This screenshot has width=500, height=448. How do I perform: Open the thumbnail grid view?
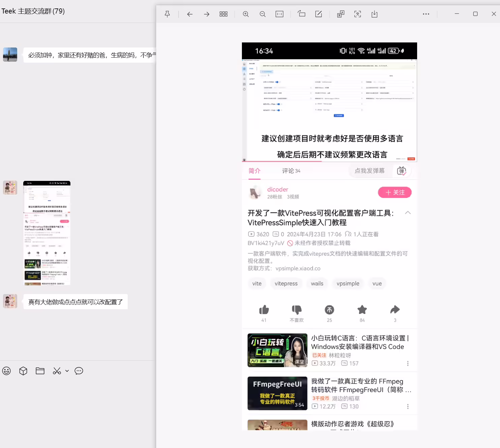(x=223, y=14)
